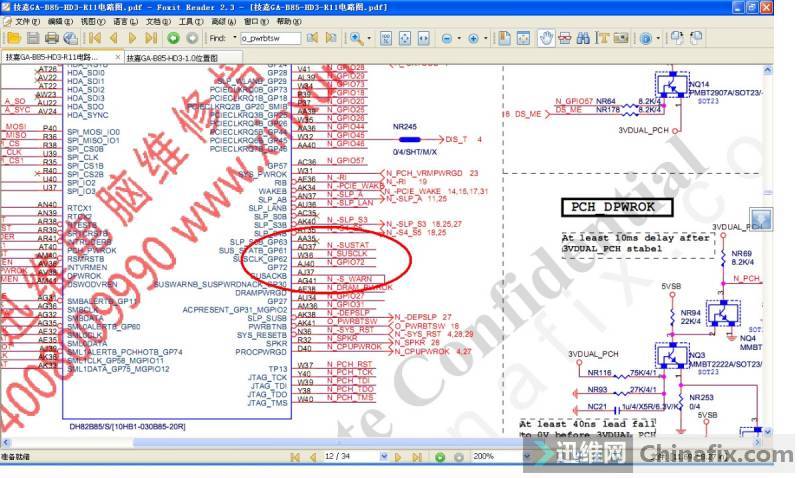Image resolution: width=800 pixels, height=478 pixels.
Task: Go to next page in top toolbar
Action: click(x=132, y=38)
